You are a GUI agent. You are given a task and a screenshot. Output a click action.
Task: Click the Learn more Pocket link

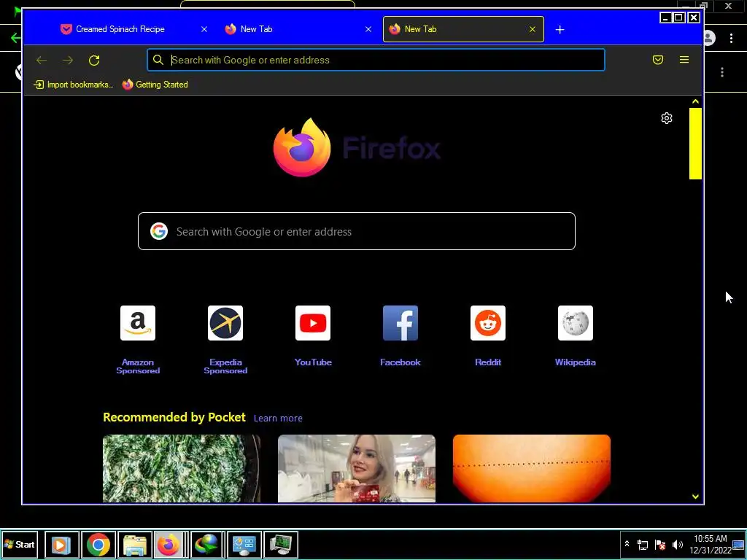pos(278,418)
